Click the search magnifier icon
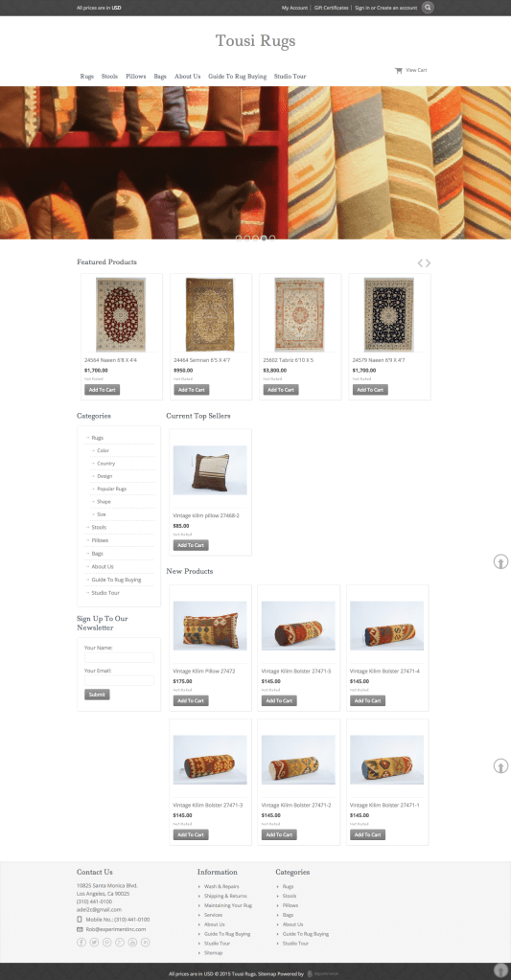Screen dimensions: 511x980 pos(428,8)
